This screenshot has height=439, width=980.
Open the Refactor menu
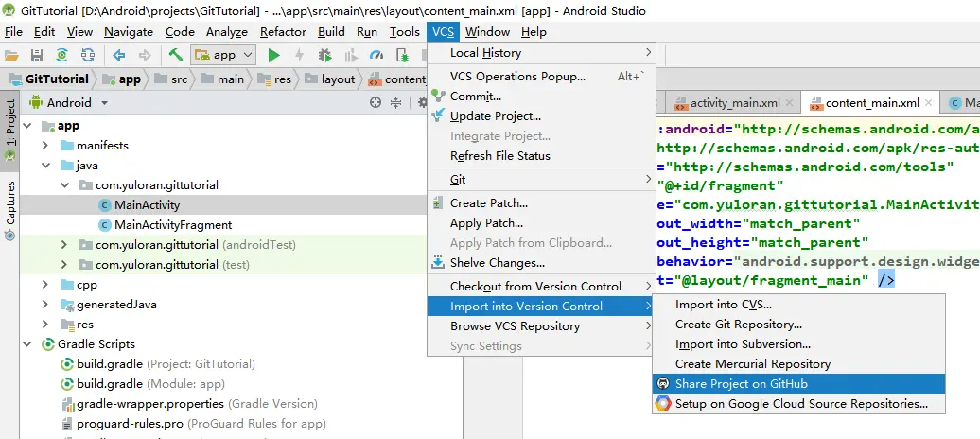pos(283,32)
